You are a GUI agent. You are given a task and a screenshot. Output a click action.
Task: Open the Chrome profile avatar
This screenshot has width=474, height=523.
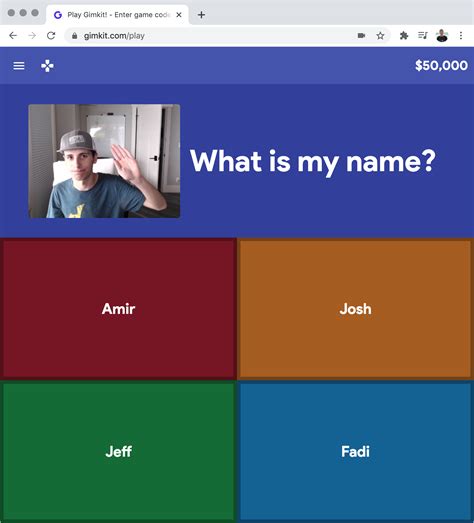pos(442,35)
